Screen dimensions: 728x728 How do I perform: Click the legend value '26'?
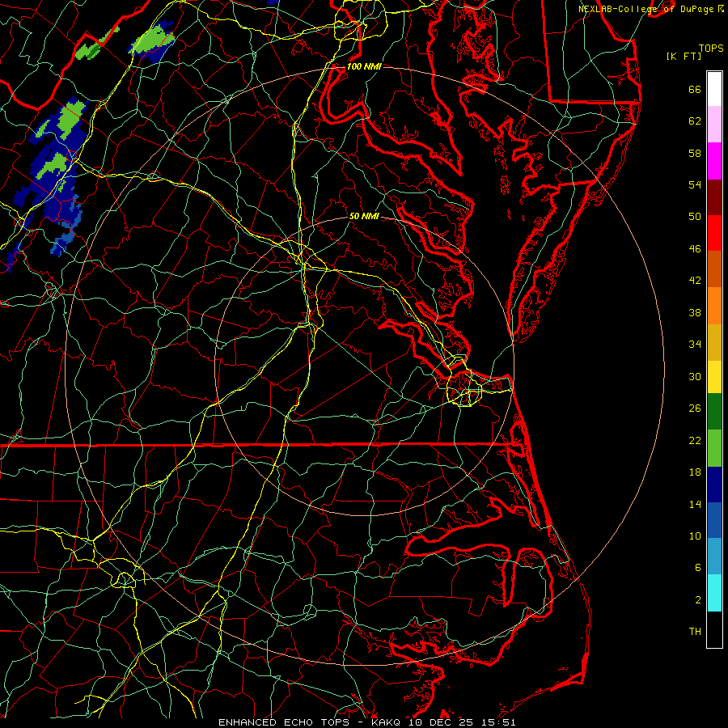point(695,408)
